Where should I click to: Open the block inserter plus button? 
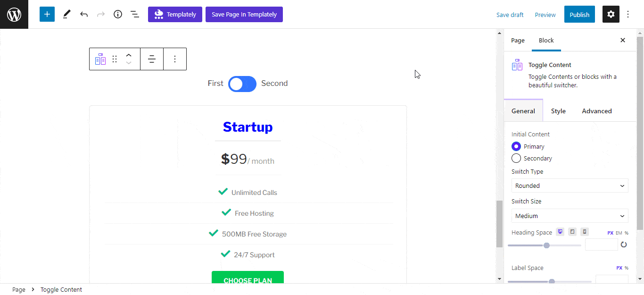point(47,14)
